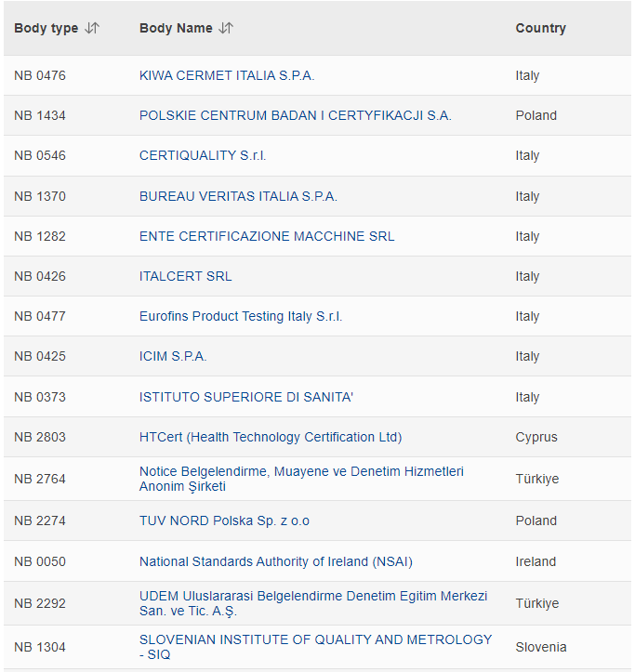Select cell NB 0426
This screenshot has height=672, width=635.
coord(40,276)
